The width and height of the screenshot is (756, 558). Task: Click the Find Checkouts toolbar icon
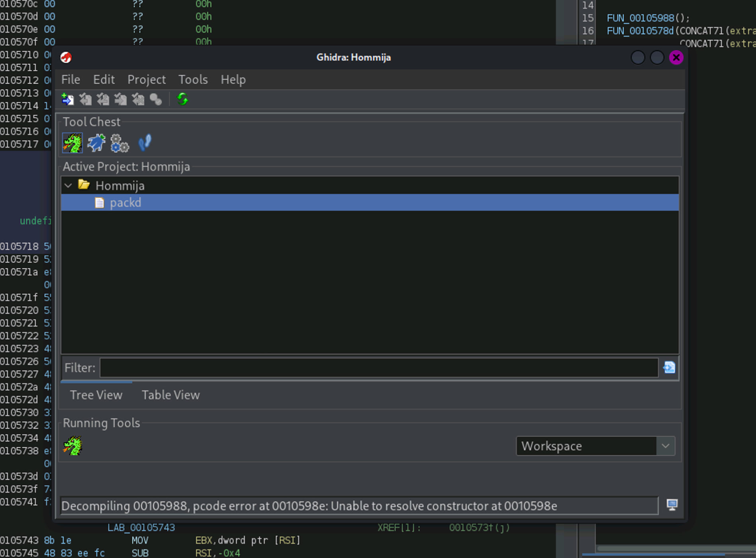tap(155, 99)
